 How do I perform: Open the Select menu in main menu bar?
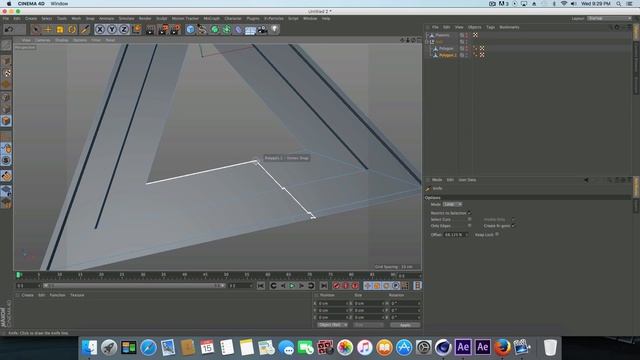(47, 18)
